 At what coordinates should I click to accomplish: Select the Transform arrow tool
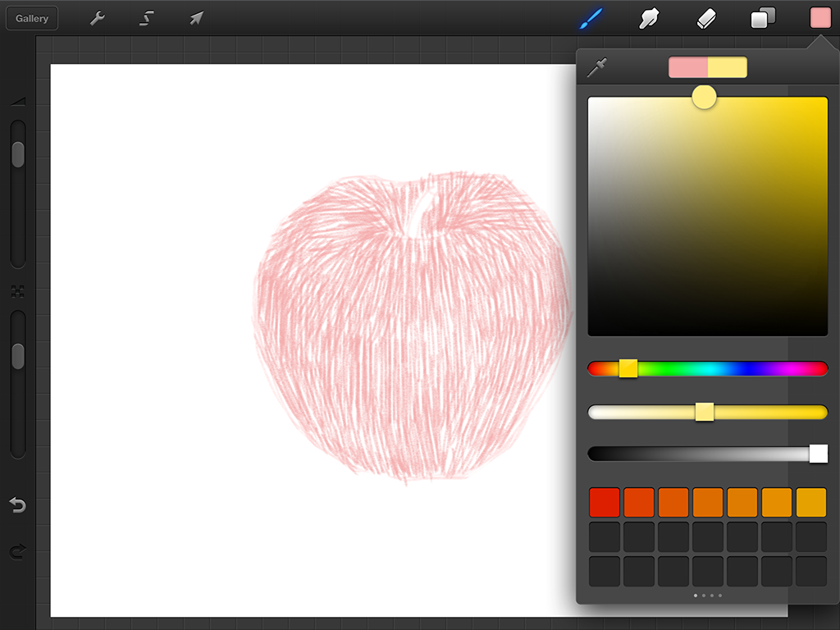(x=196, y=18)
